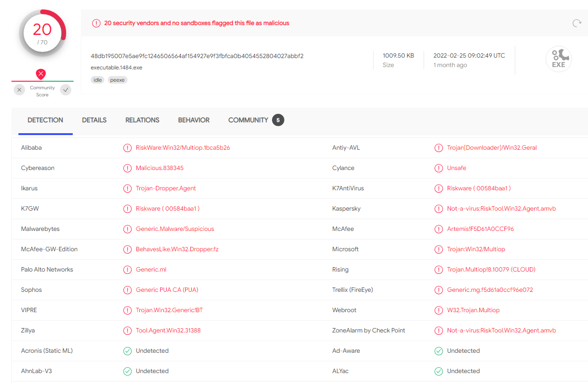Screen dimensions: 588x383
Task: Click Trojan:Win32/Multiop result
Action: click(476, 249)
